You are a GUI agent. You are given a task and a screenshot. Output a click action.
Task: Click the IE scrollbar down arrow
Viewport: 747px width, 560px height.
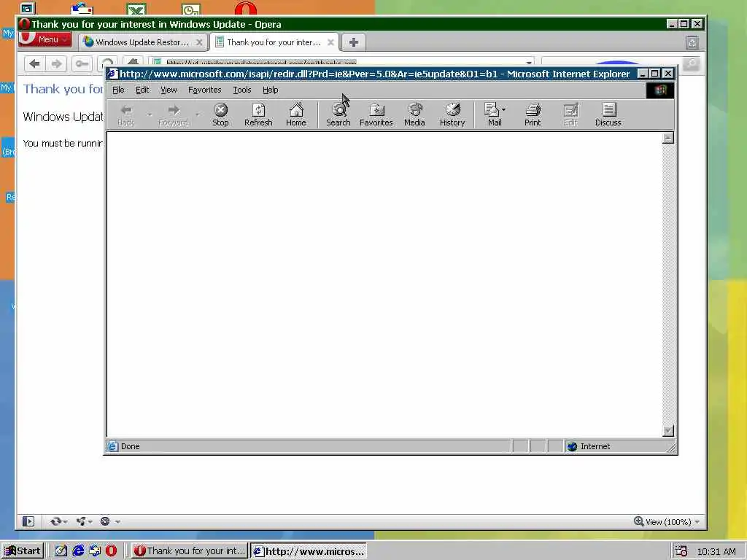(668, 431)
